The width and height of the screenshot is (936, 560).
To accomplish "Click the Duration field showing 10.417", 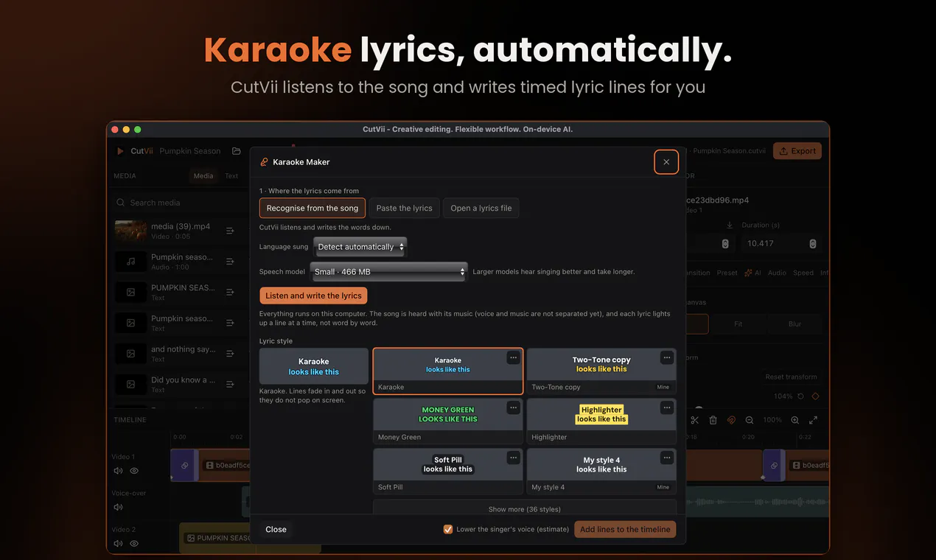I will point(782,244).
